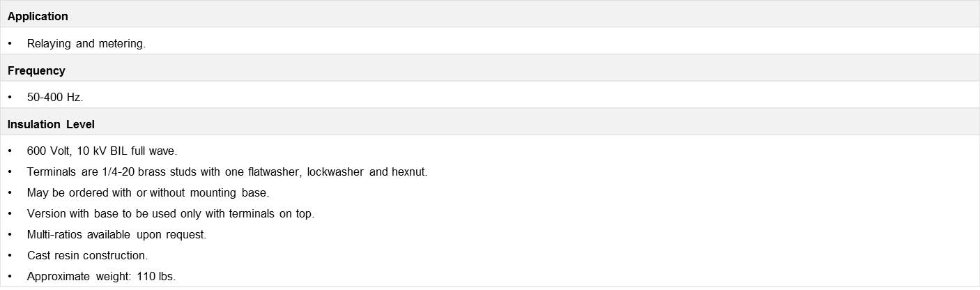Click bullet before Terminals line

10,171
